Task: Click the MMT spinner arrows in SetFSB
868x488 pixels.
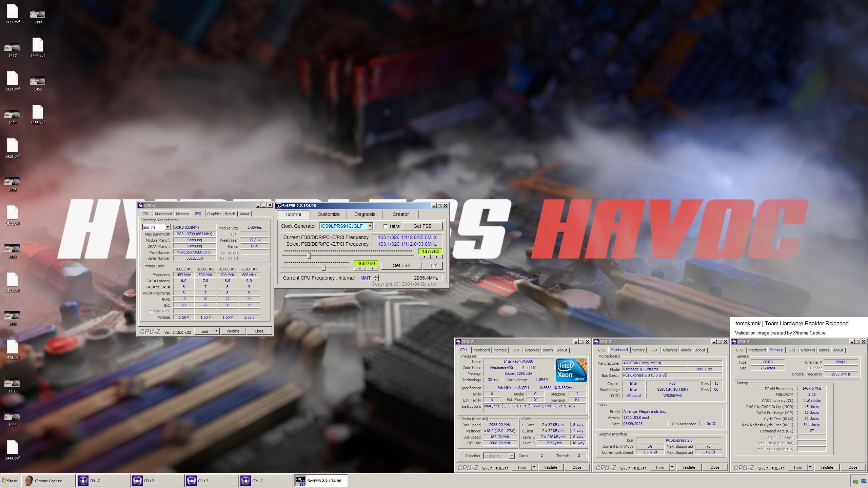Action: click(x=376, y=278)
